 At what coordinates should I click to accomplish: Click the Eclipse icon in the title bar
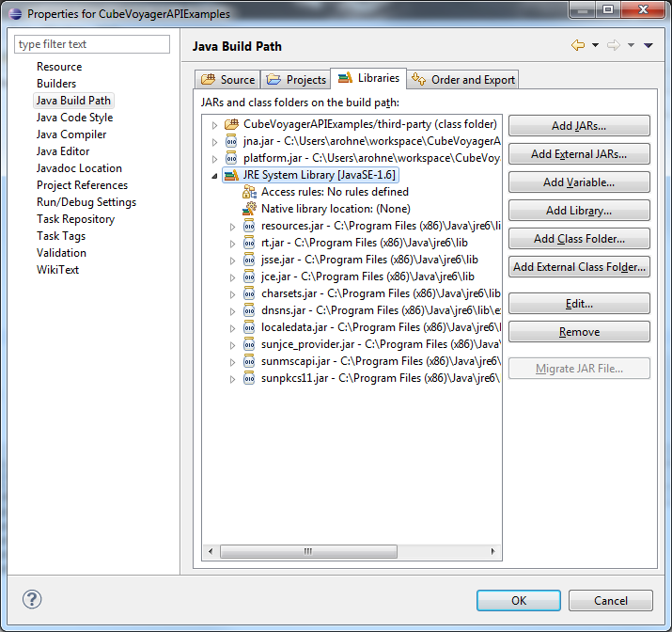coord(15,14)
